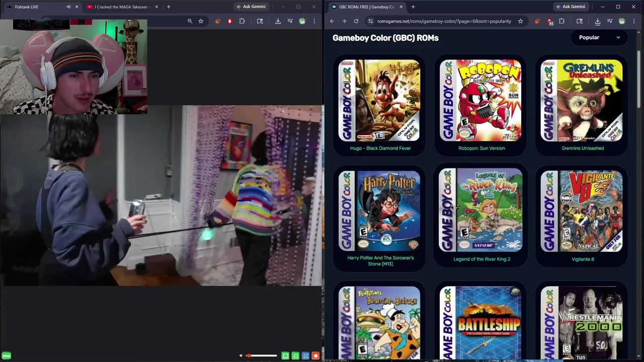Viewport: 644px width, 362px height.
Task: Adjust the stream volume slider
Action: [261, 355]
